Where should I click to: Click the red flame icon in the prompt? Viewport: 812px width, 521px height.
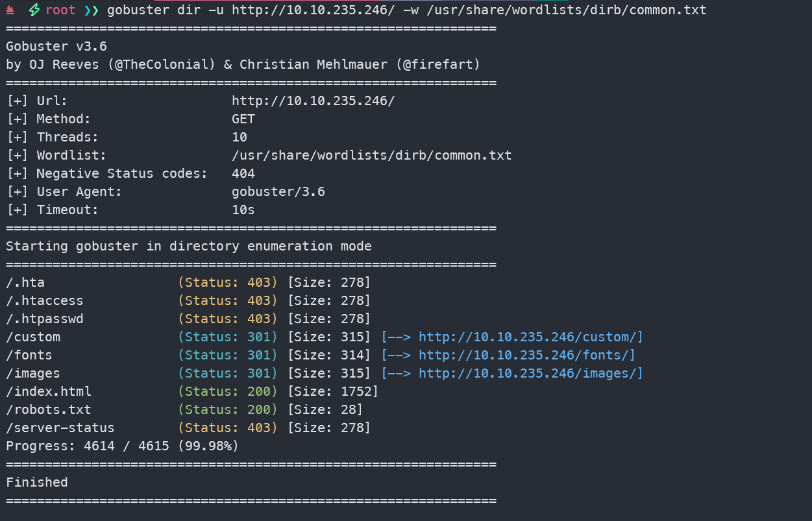click(x=10, y=10)
